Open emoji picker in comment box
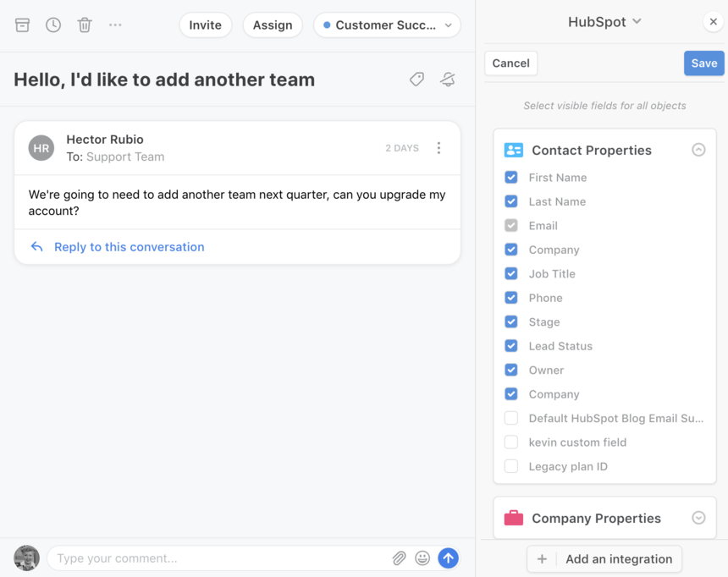This screenshot has width=728, height=577. click(422, 558)
